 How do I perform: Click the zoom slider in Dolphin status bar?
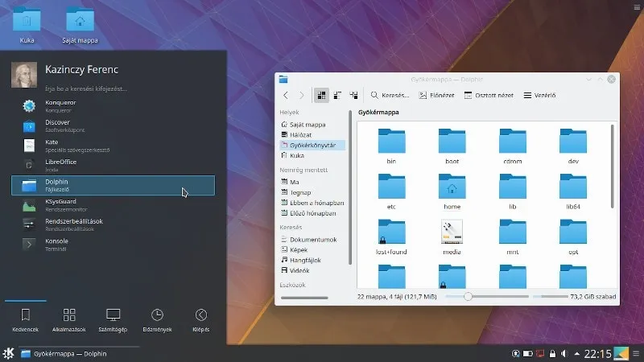(x=468, y=297)
